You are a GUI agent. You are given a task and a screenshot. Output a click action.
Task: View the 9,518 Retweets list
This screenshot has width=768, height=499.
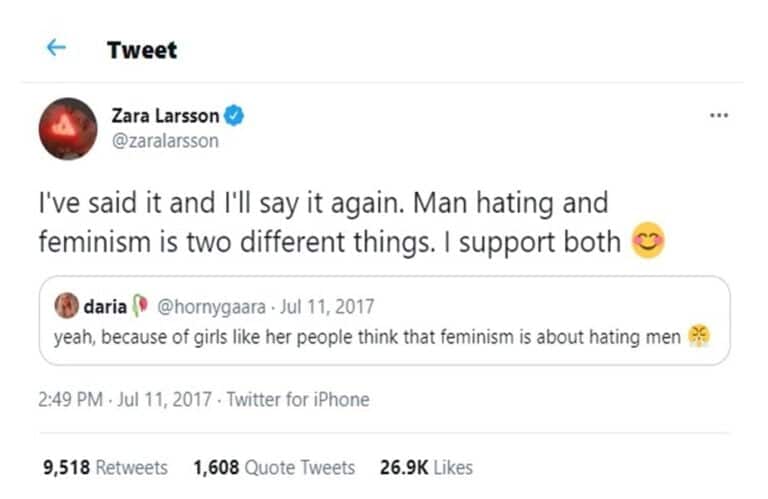pyautogui.click(x=105, y=467)
